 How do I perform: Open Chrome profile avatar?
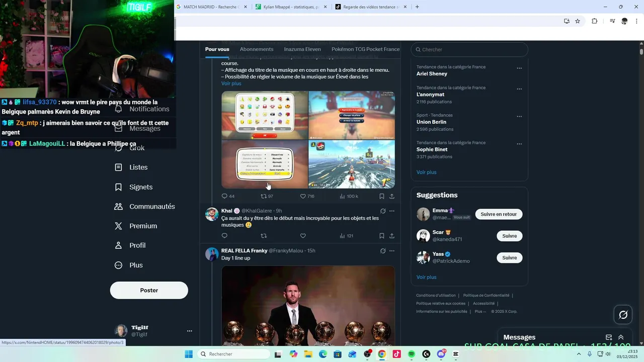click(x=624, y=21)
